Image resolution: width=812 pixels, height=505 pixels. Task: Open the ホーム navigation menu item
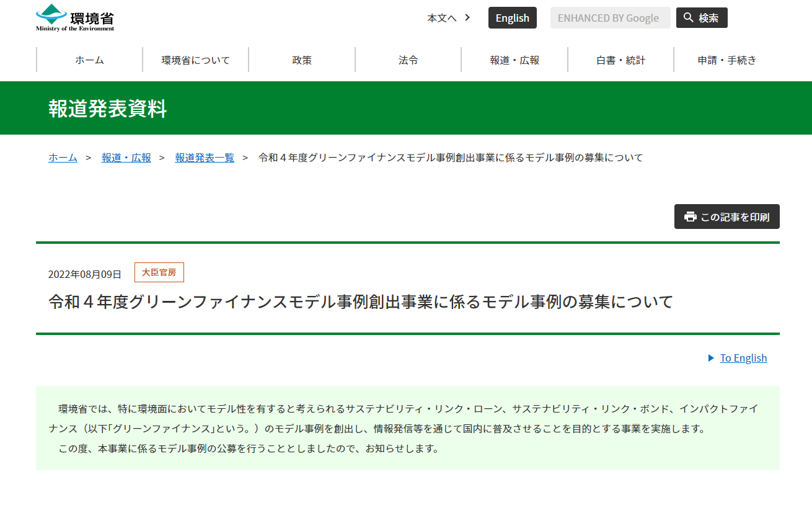pos(89,60)
